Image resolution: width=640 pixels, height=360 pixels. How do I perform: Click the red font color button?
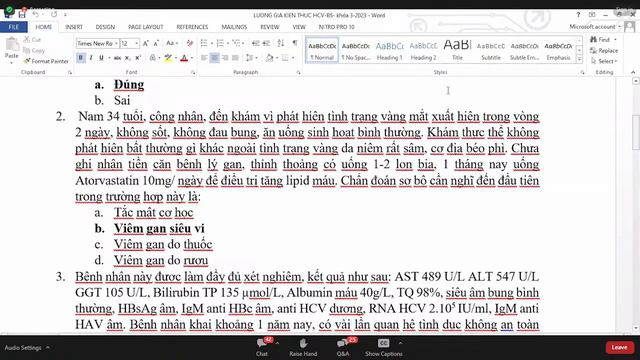pyautogui.click(x=184, y=58)
